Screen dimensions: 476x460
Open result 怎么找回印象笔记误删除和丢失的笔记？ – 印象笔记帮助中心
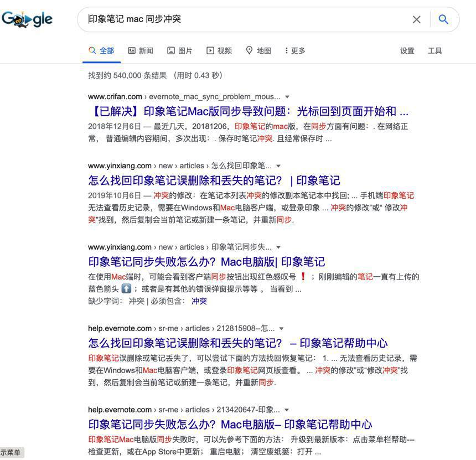tap(237, 343)
